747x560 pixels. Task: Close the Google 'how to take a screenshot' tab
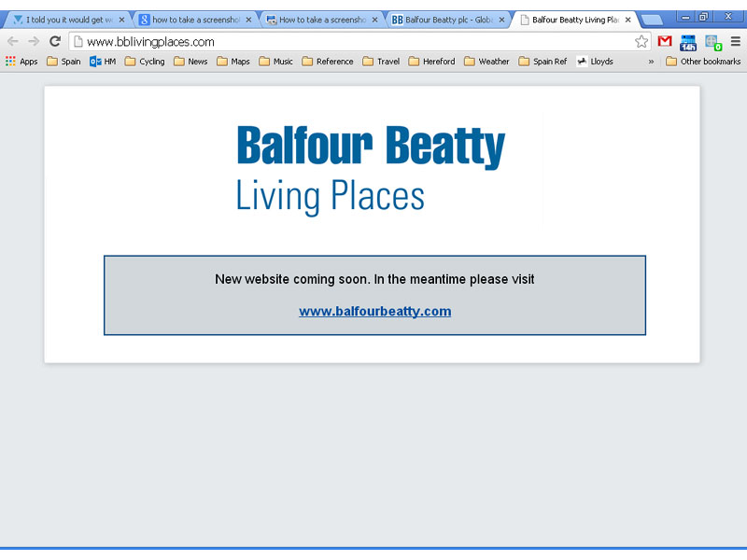pos(248,20)
